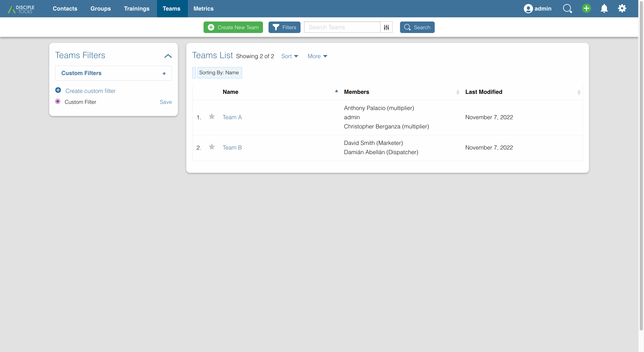Open the Metrics tab
The image size is (644, 352).
point(204,8)
